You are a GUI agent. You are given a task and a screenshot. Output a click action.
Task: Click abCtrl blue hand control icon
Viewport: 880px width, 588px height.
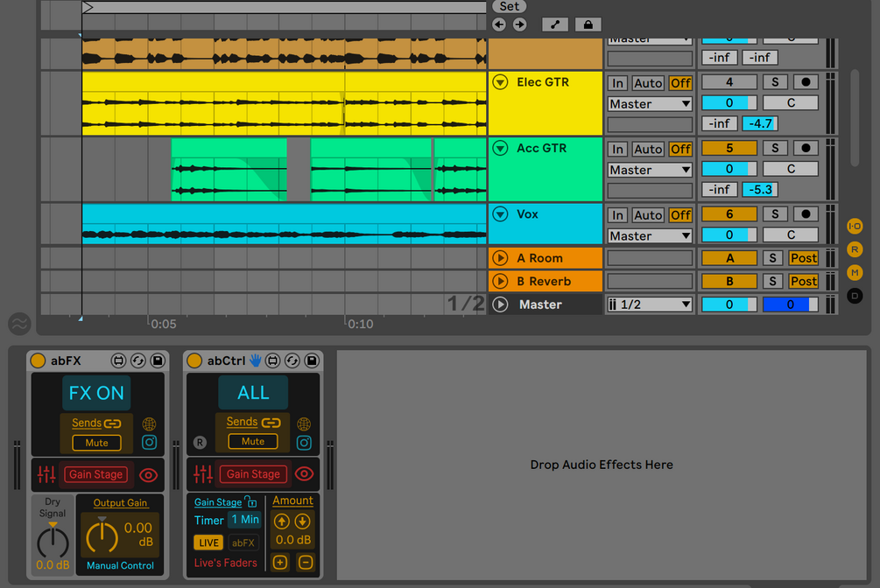click(x=256, y=360)
